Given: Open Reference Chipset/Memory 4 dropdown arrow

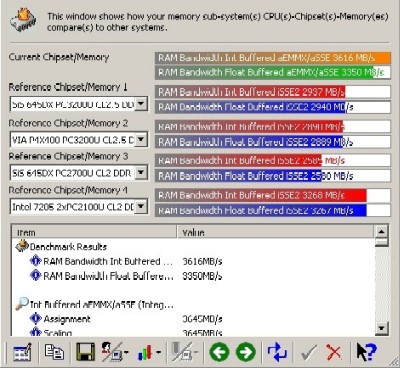Looking at the screenshot, I should [141, 206].
